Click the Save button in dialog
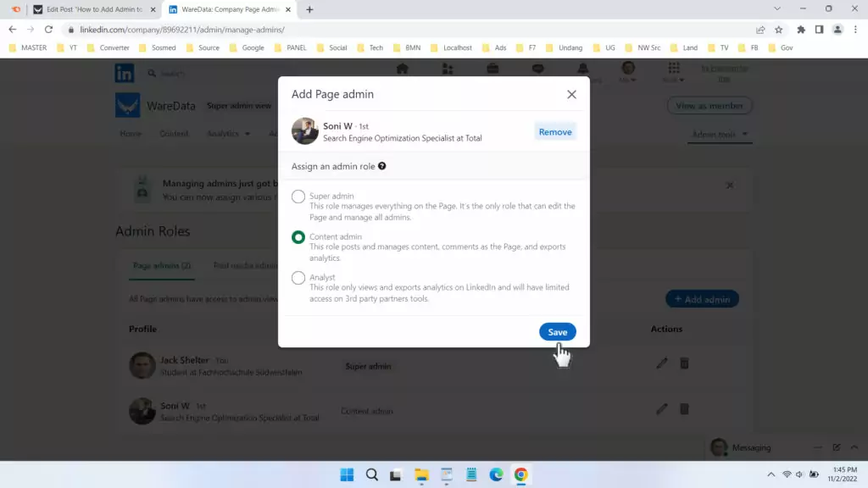 558,332
